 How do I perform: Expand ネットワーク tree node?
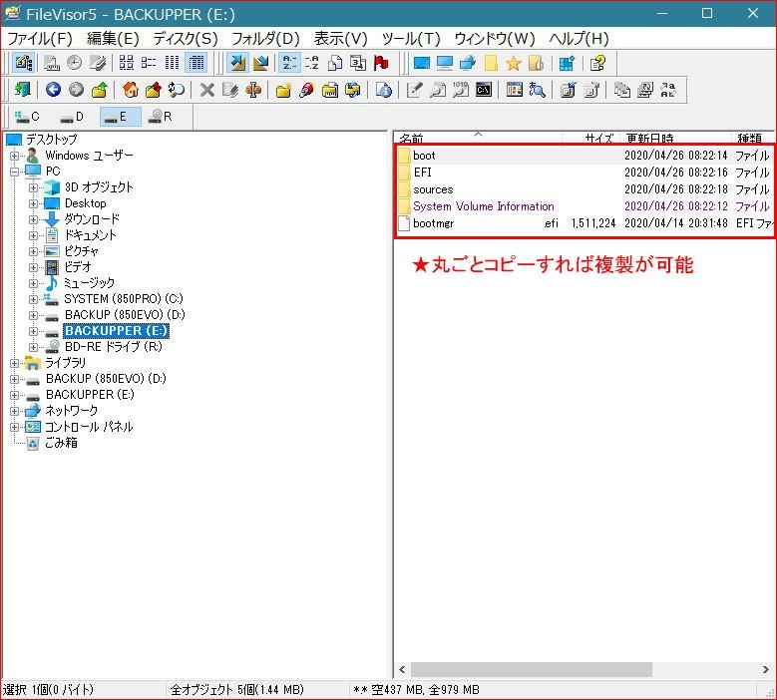point(14,411)
